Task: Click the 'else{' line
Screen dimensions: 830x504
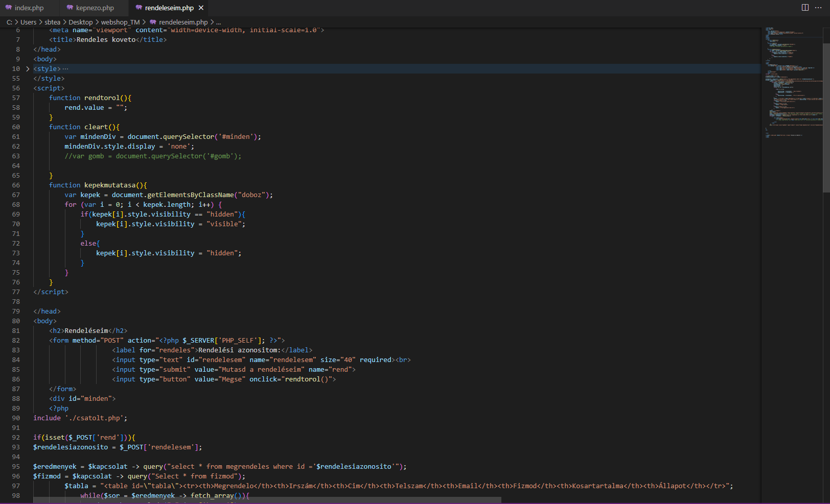Action: click(x=90, y=244)
